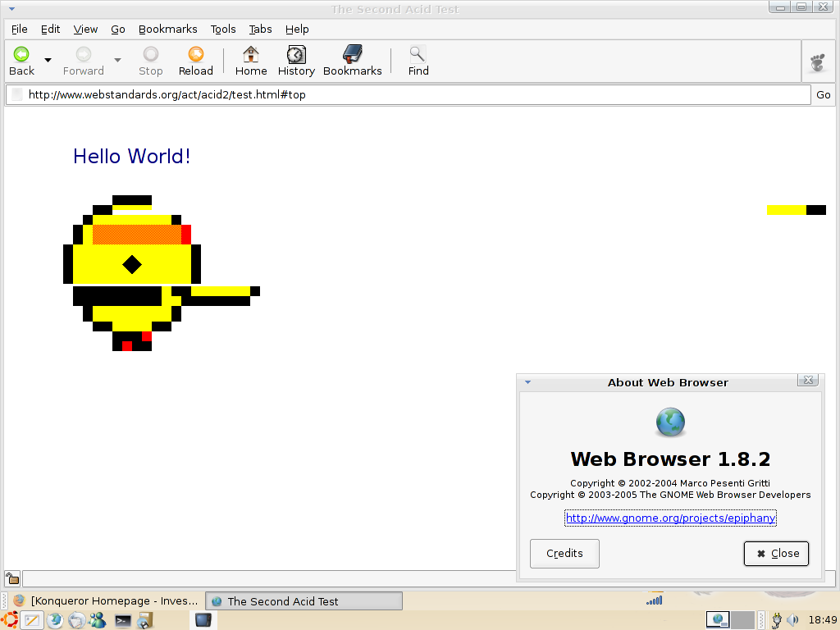Launch the text editor panel icon

32,620
